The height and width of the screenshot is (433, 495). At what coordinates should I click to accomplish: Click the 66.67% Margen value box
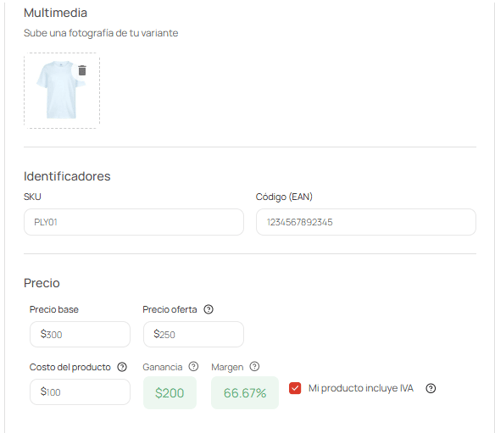[x=245, y=393]
